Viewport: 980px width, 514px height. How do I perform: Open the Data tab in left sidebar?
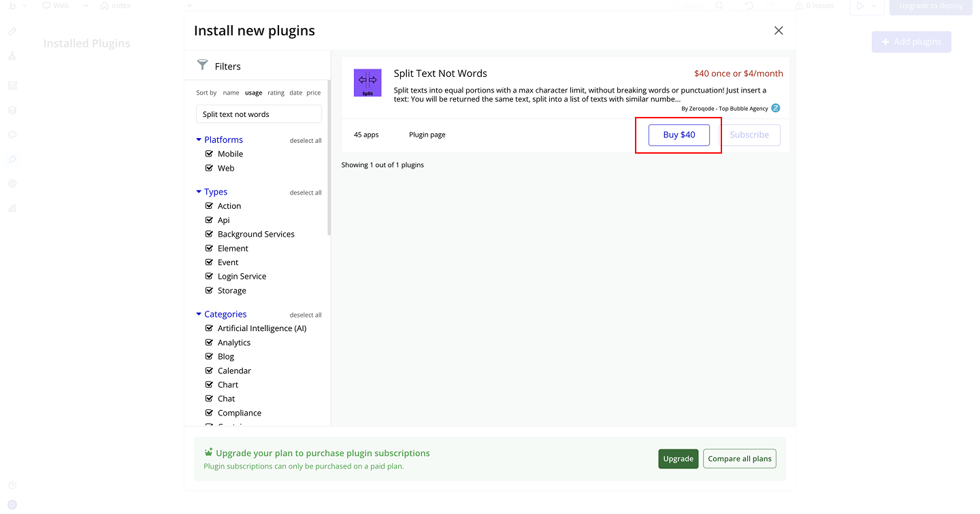tap(12, 110)
